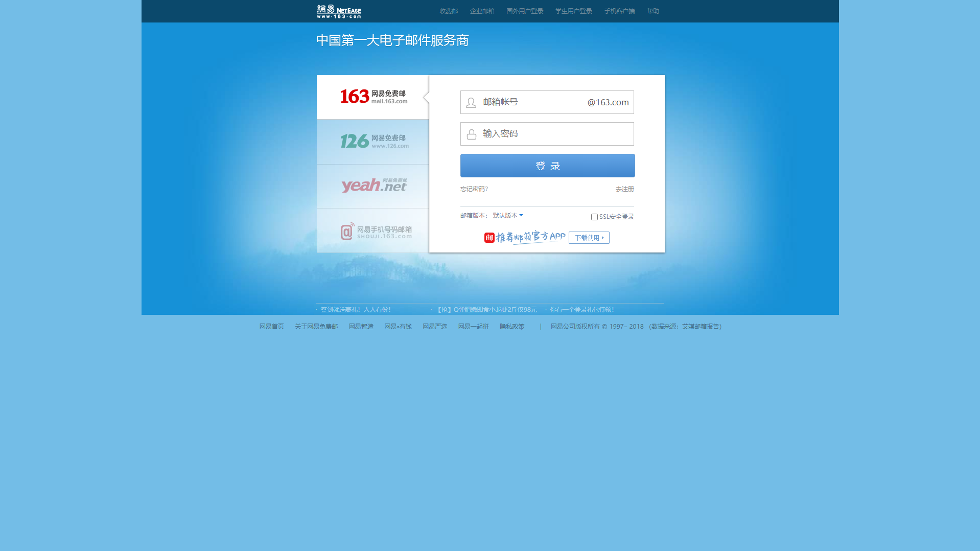Click the lock icon in password field
This screenshot has height=551, width=980.
coord(472,134)
